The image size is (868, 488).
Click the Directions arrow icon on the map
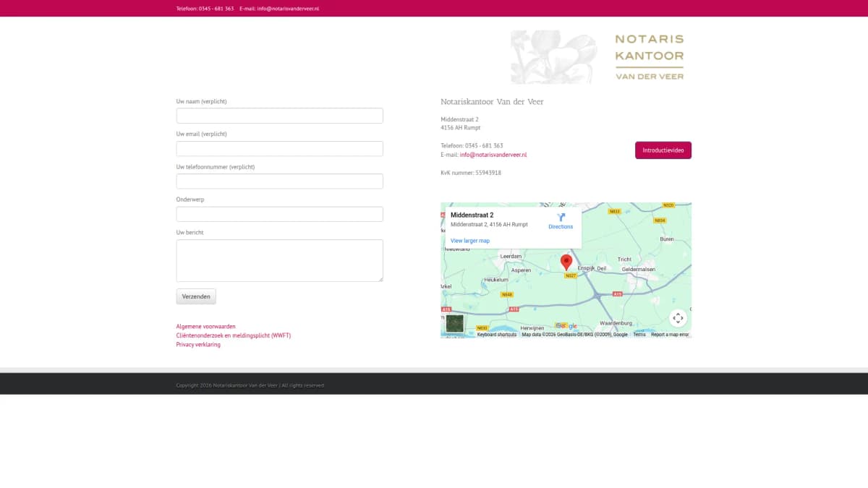[561, 218]
